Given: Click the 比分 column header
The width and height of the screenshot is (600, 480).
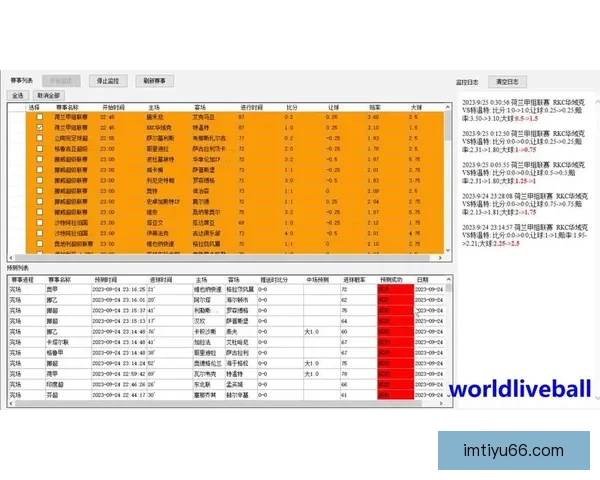Looking at the screenshot, I should [x=292, y=108].
